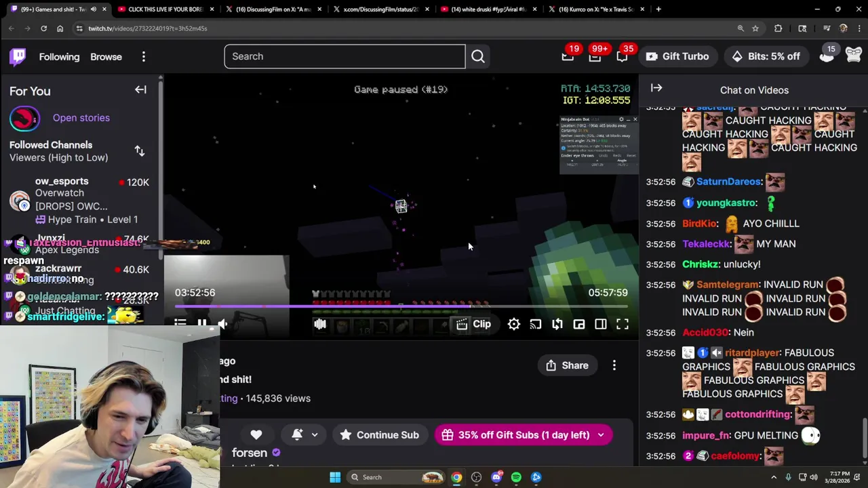Image resolution: width=868 pixels, height=488 pixels.
Task: Toggle theatre mode
Action: pyautogui.click(x=601, y=324)
